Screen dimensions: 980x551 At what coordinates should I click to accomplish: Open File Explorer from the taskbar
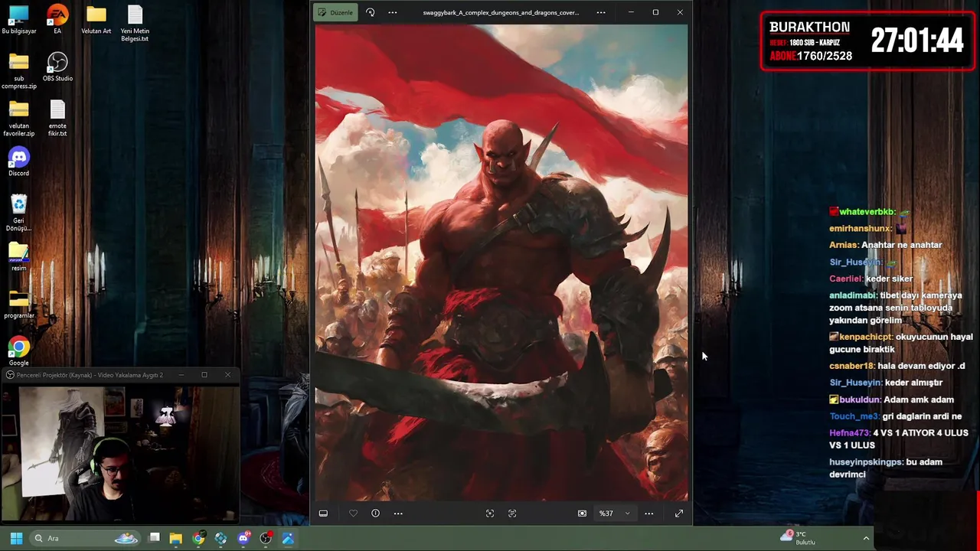pyautogui.click(x=176, y=539)
